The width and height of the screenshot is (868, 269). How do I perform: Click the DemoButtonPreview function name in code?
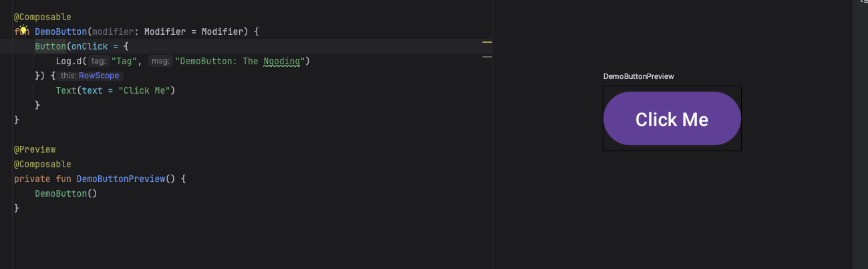120,179
